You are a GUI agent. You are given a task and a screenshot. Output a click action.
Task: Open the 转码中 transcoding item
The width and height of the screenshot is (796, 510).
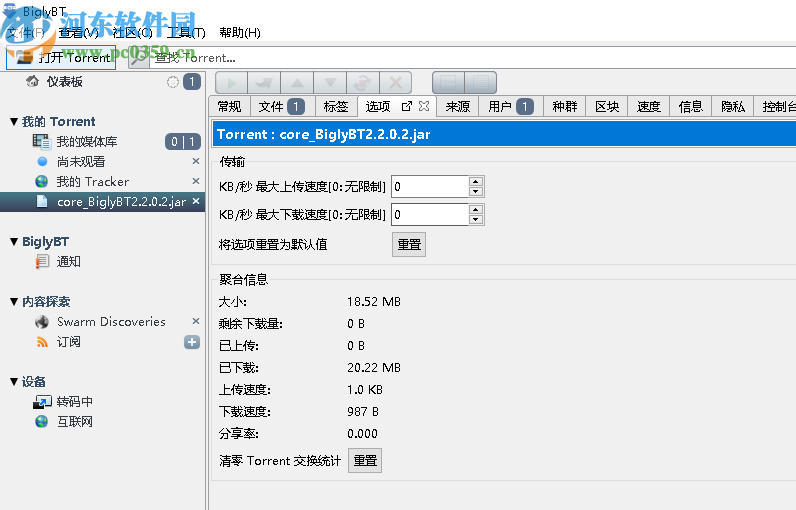coord(75,402)
